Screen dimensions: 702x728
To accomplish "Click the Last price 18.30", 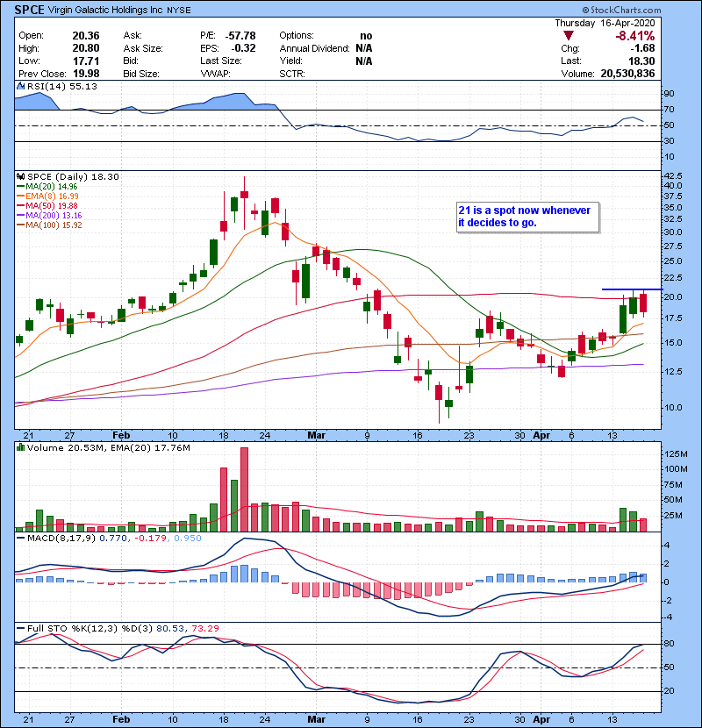I will coord(641,61).
